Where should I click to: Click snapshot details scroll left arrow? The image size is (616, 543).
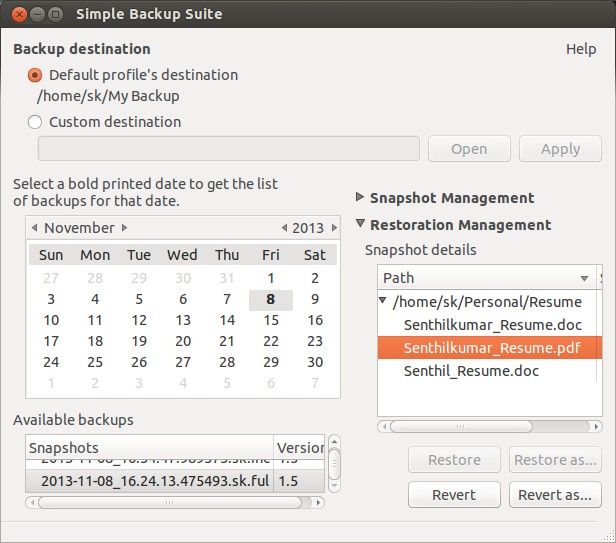[x=384, y=427]
